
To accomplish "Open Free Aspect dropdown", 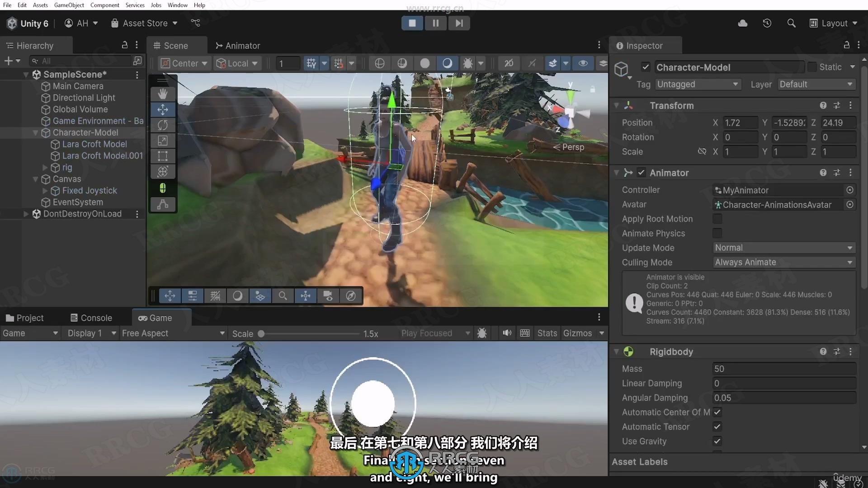I will click(173, 333).
